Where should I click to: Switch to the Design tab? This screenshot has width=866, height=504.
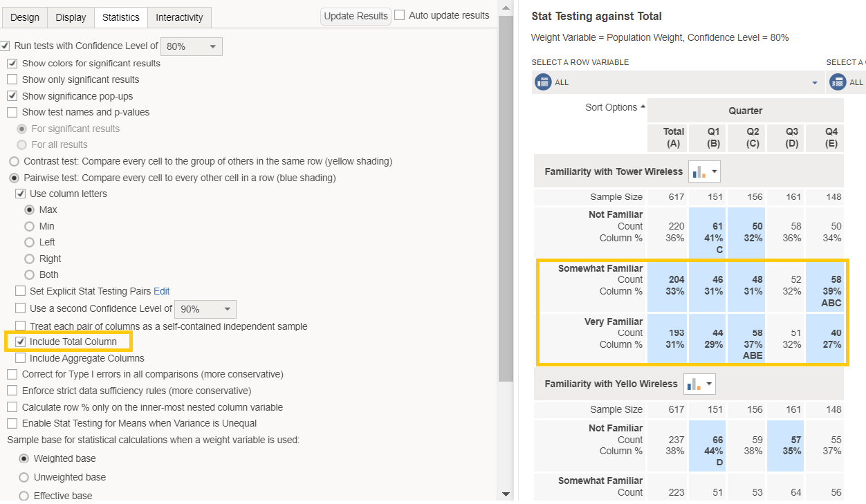pyautogui.click(x=25, y=17)
